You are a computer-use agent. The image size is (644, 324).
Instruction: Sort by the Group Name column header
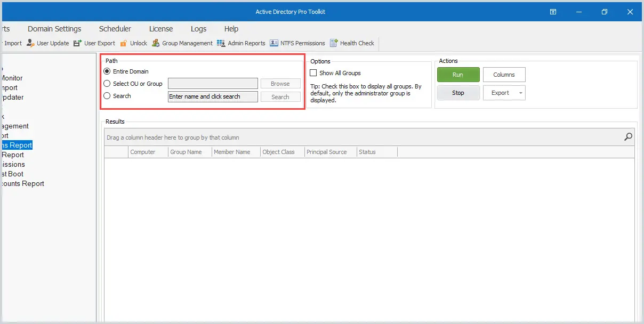(190, 152)
